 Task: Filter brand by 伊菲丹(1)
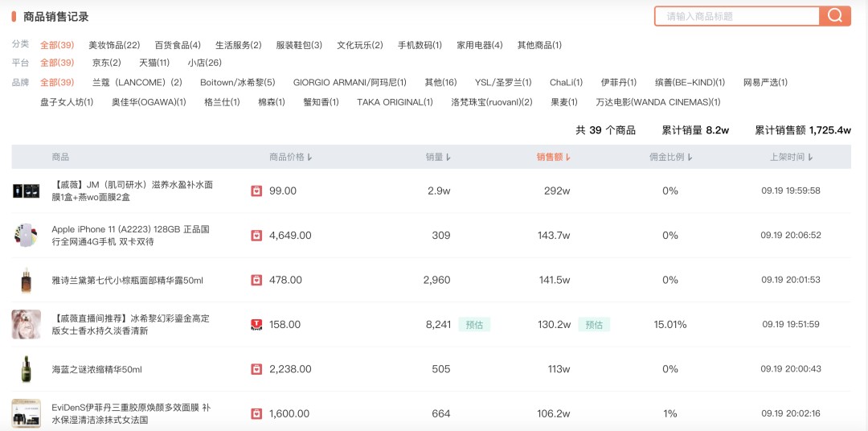point(619,83)
